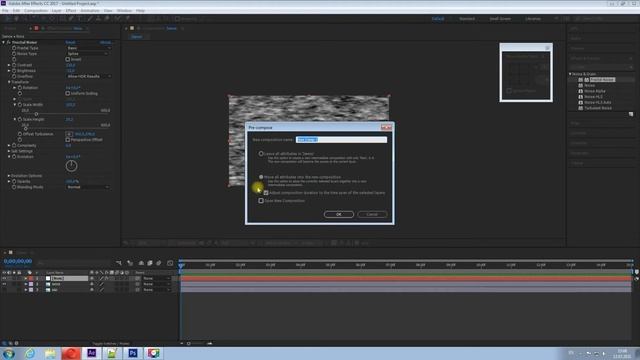Click About link for Fractal Noise
This screenshot has width=640, height=360.
point(105,42)
